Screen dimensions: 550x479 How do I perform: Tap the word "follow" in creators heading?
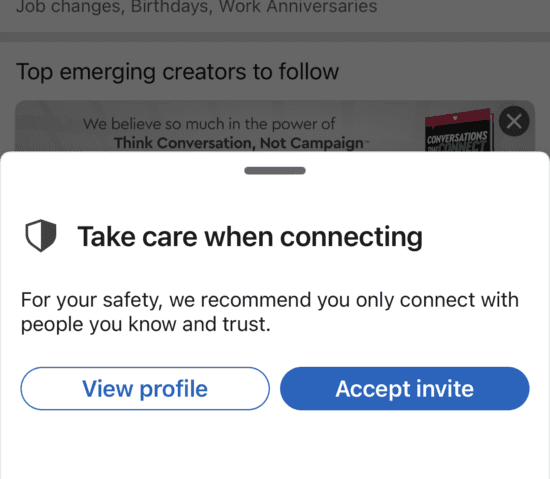pos(309,71)
